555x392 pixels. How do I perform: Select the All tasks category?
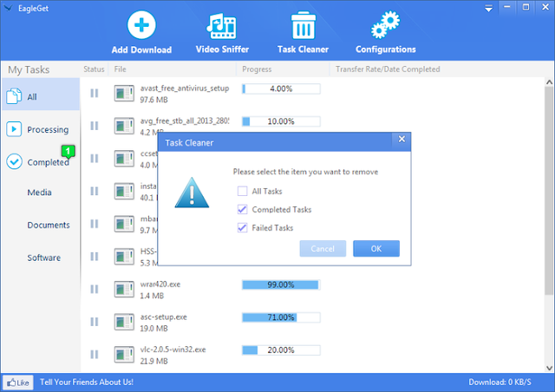pyautogui.click(x=41, y=96)
